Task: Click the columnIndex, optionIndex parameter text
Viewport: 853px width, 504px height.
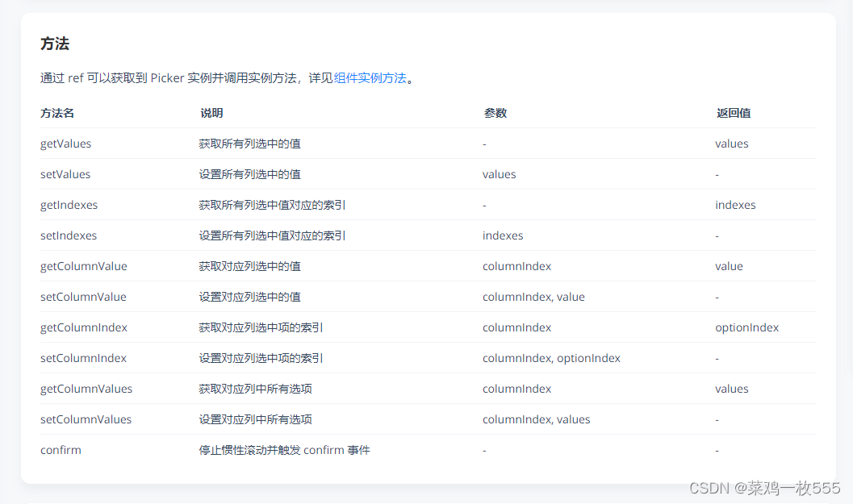Action: coord(551,358)
